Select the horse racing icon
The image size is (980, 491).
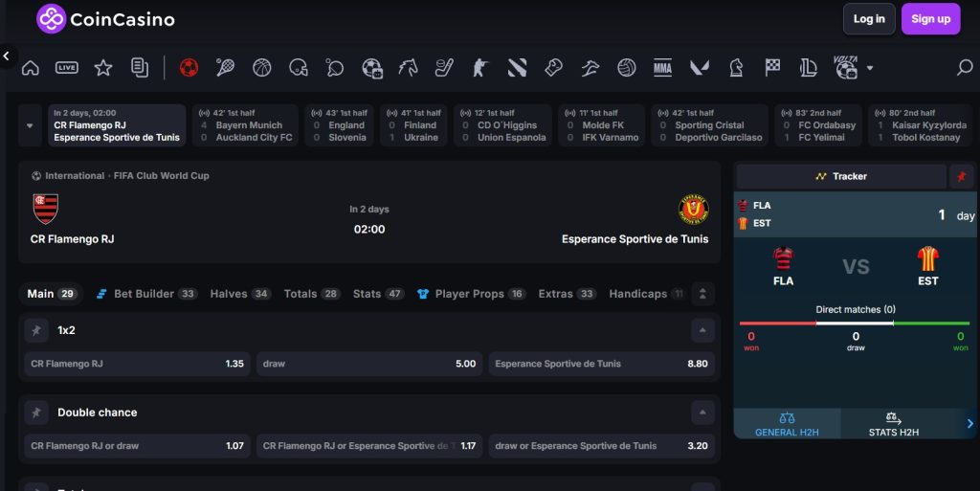click(x=408, y=67)
